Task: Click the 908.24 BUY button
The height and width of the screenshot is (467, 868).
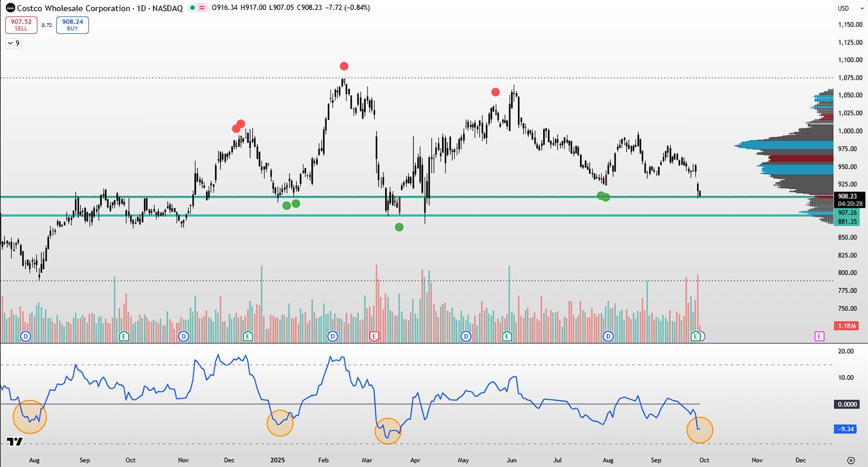Action: pyautogui.click(x=73, y=25)
